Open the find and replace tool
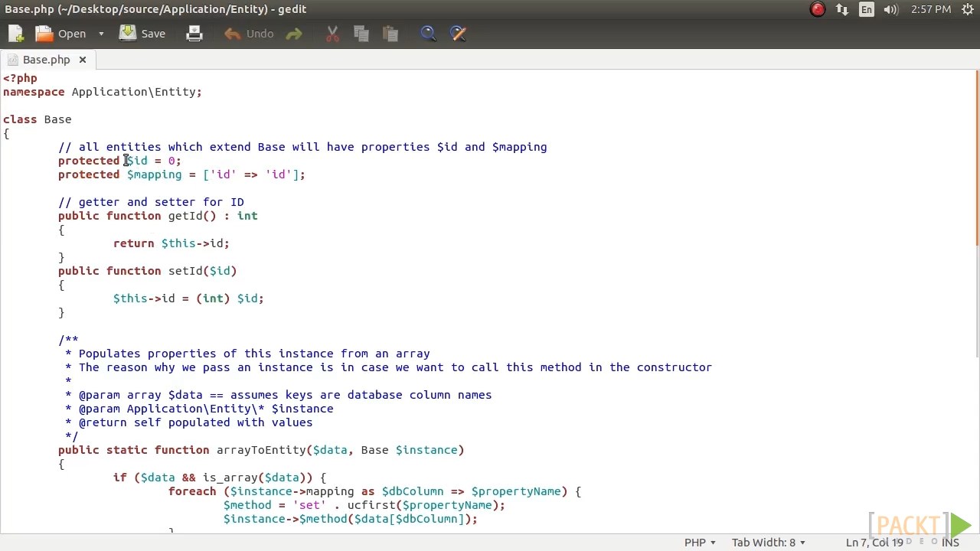This screenshot has width=980, height=551. point(458,34)
